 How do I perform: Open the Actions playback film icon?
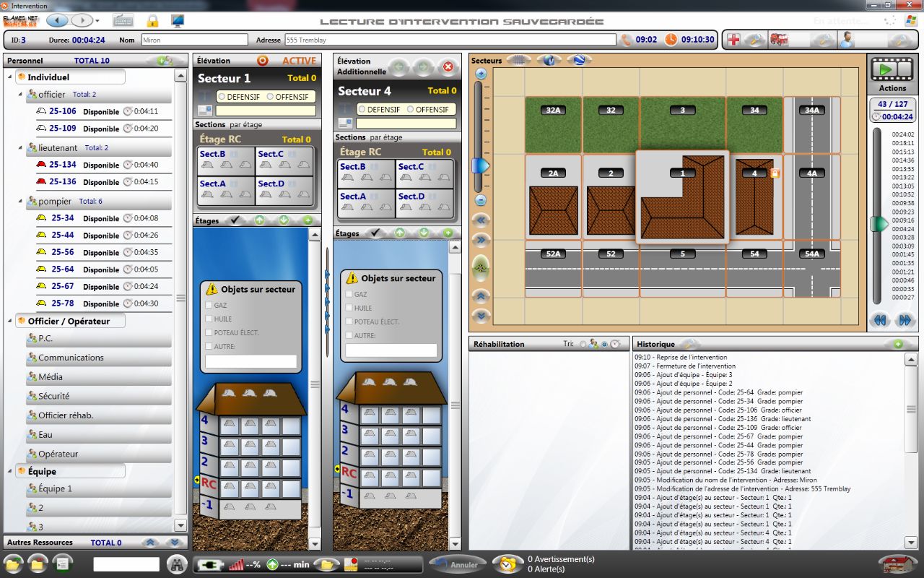892,70
